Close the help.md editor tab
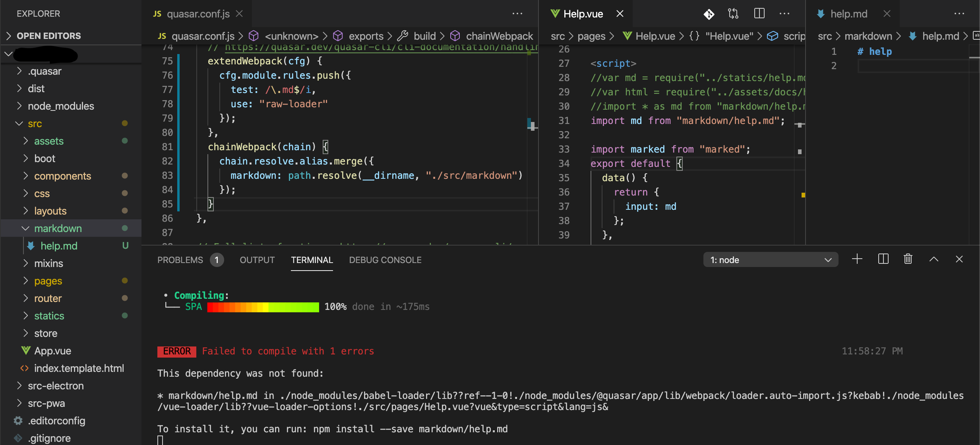 click(887, 14)
